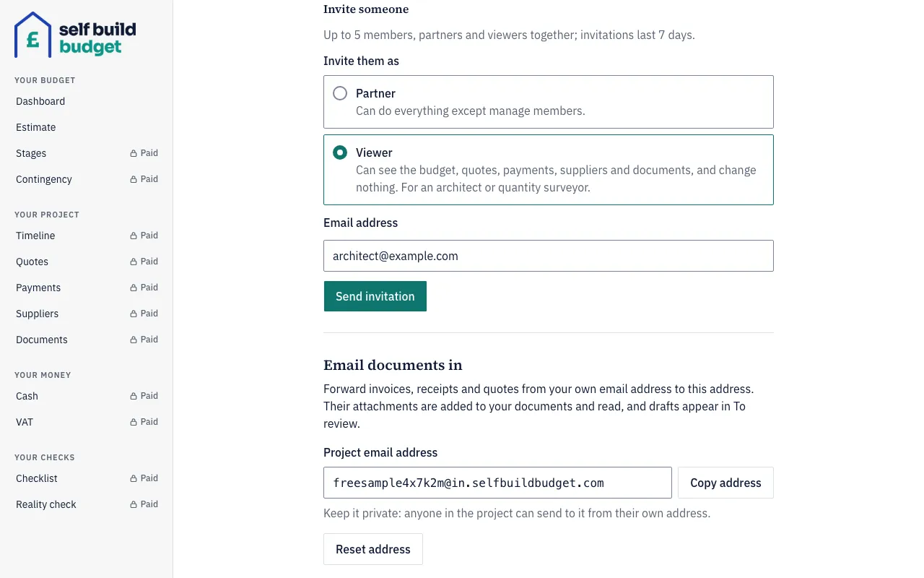
Task: Click the lock icon beside Suppliers
Action: pos(134,314)
